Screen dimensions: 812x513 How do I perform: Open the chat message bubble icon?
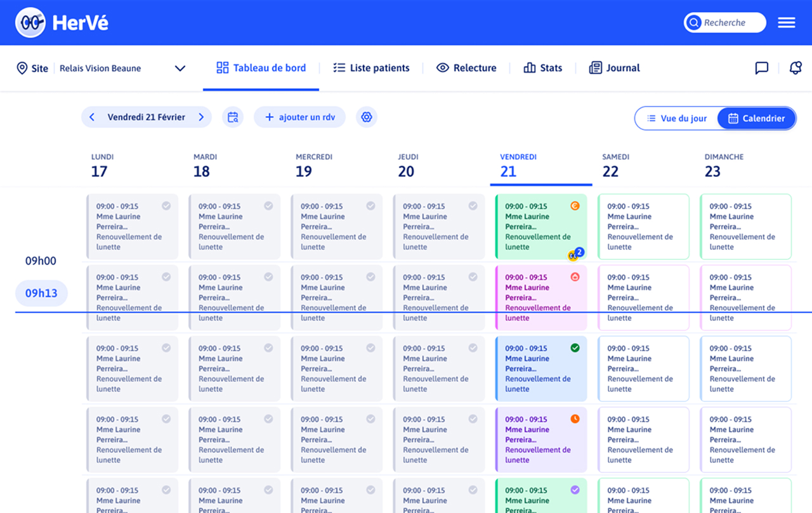(762, 68)
